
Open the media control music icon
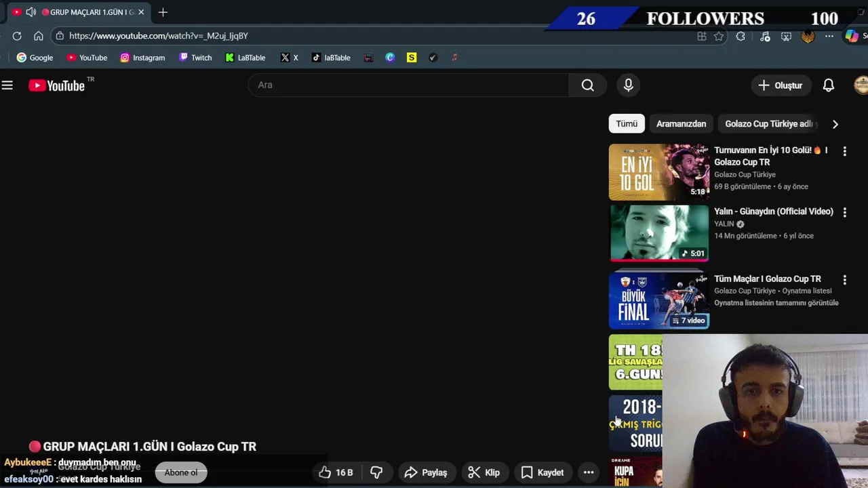coord(765,37)
